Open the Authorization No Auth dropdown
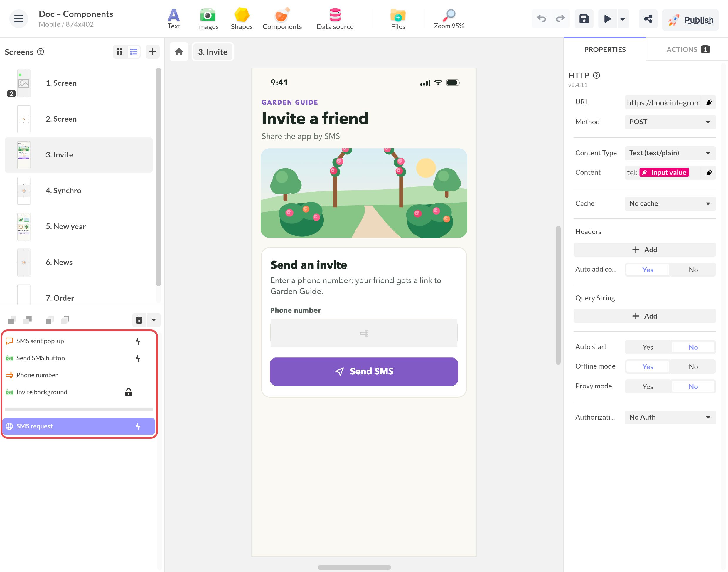 click(670, 417)
